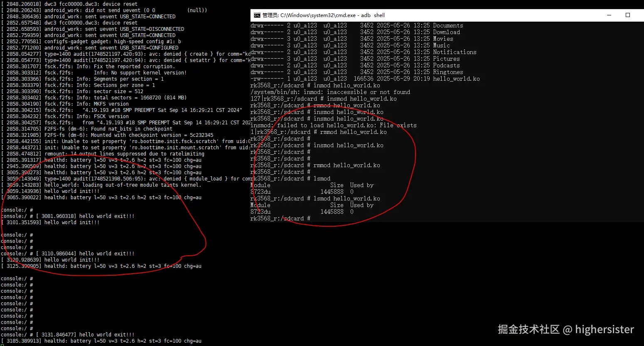Viewport: 644px width, 346px height.
Task: Click the dwc3 device reset line at 2852.657548
Action: [x=69, y=22]
